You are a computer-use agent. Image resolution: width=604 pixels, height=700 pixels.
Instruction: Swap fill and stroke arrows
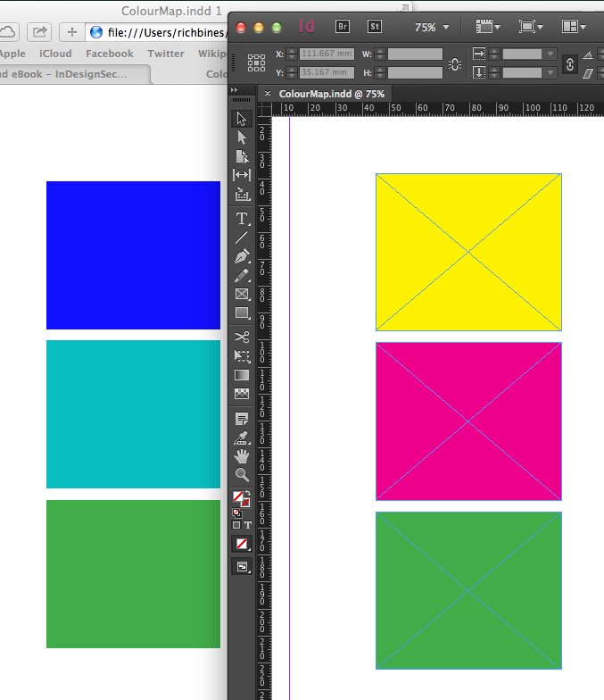[x=248, y=493]
